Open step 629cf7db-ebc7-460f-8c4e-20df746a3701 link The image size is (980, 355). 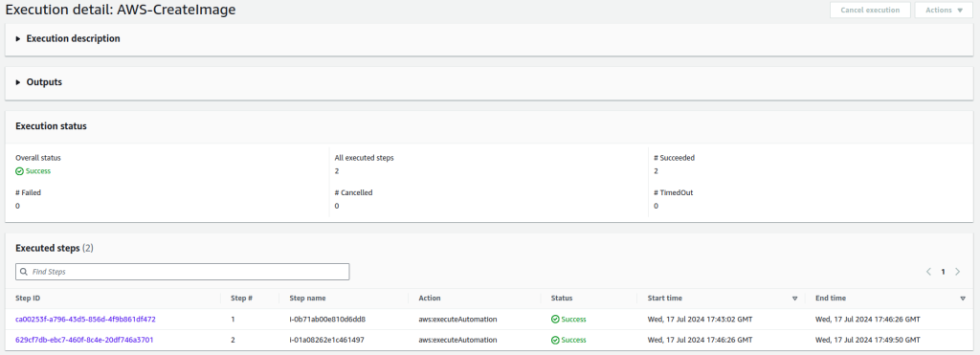[84, 340]
